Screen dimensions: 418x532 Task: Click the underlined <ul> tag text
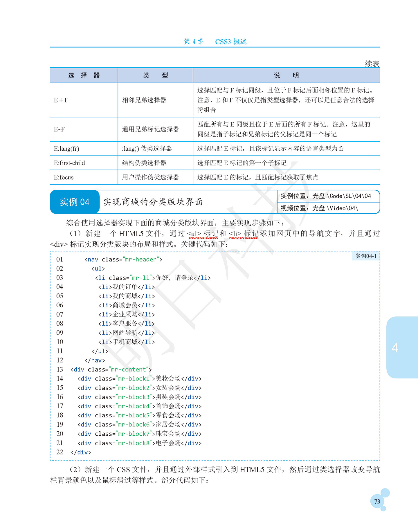click(194, 234)
